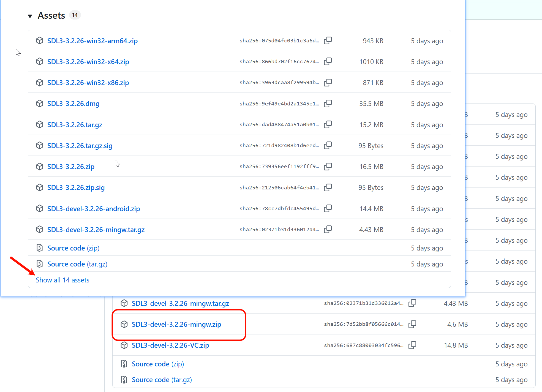Download SDL3-3.2.26.zip file
This screenshot has width=542, height=392.
tap(71, 167)
